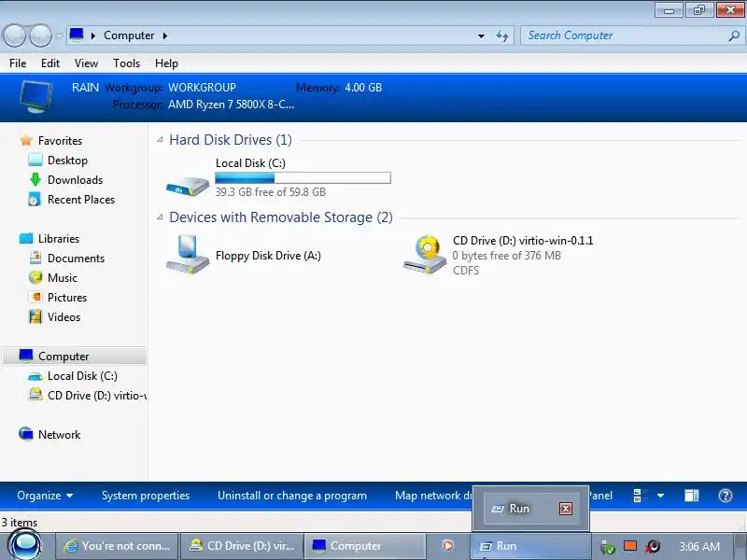Click the computer icon in the address bar
Viewport: 747px width, 560px height.
(77, 35)
